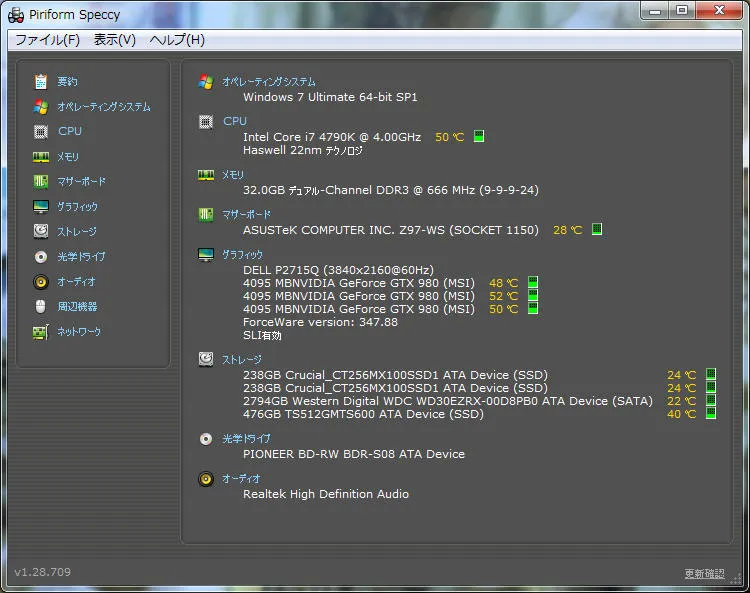Click the TS512GMTS600 40 °C temperature indicator

[x=711, y=413]
